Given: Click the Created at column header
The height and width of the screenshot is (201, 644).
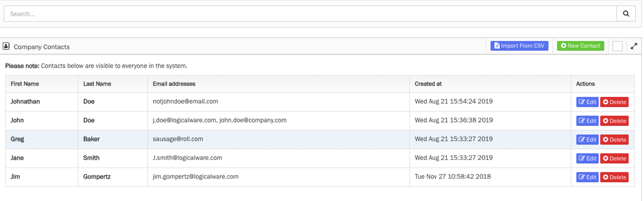Looking at the screenshot, I should (x=428, y=84).
